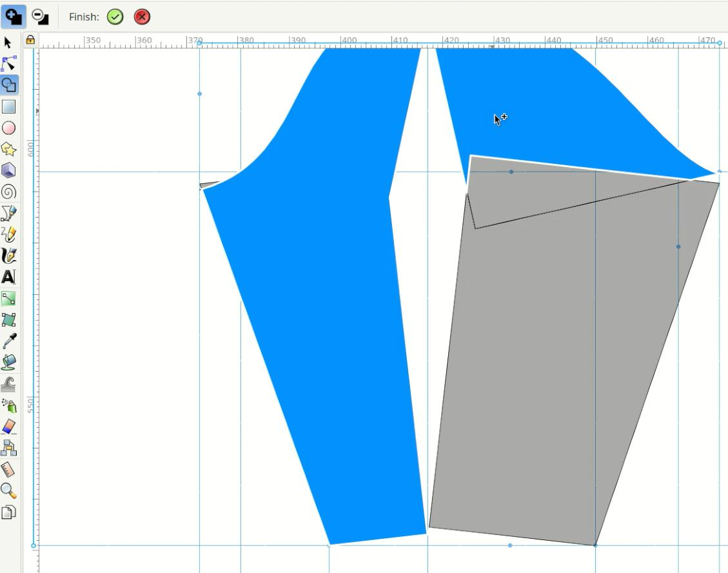Enable Add mode for shape building
Viewport: 728px width, 573px height.
(13, 17)
